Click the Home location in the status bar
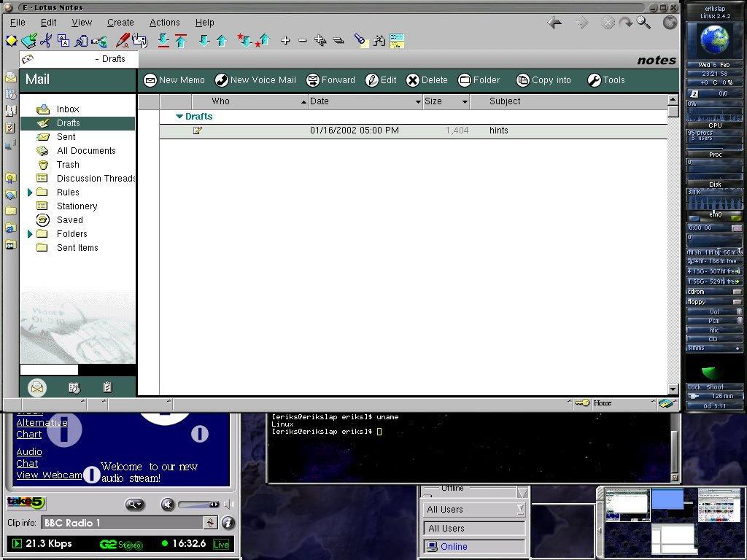Screen dimensions: 747x560 [x=602, y=402]
